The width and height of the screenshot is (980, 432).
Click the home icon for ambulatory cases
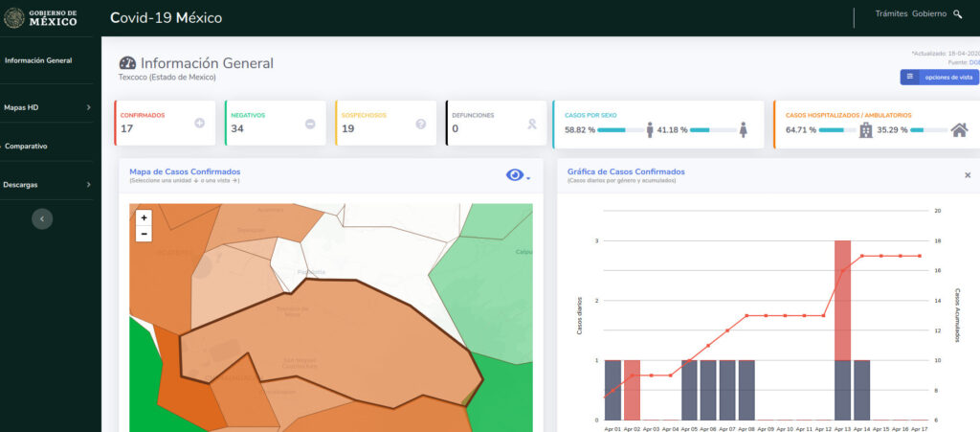pos(959,129)
